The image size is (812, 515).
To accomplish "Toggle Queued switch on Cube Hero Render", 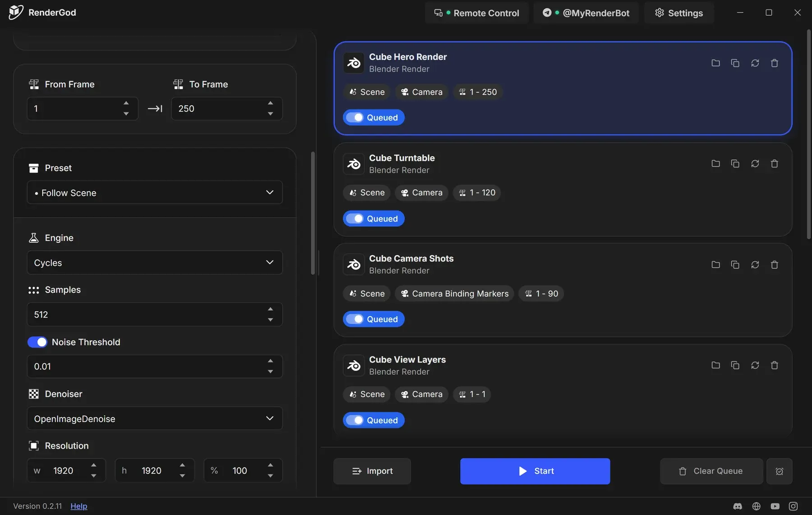I will pyautogui.click(x=355, y=118).
